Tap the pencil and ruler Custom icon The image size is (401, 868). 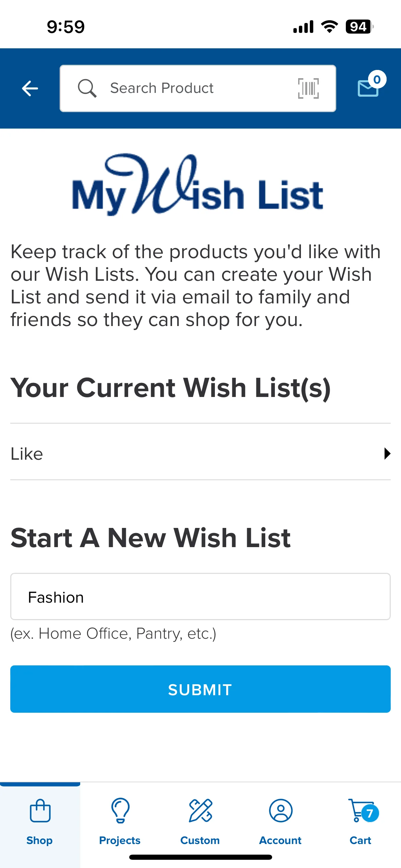[x=200, y=811]
